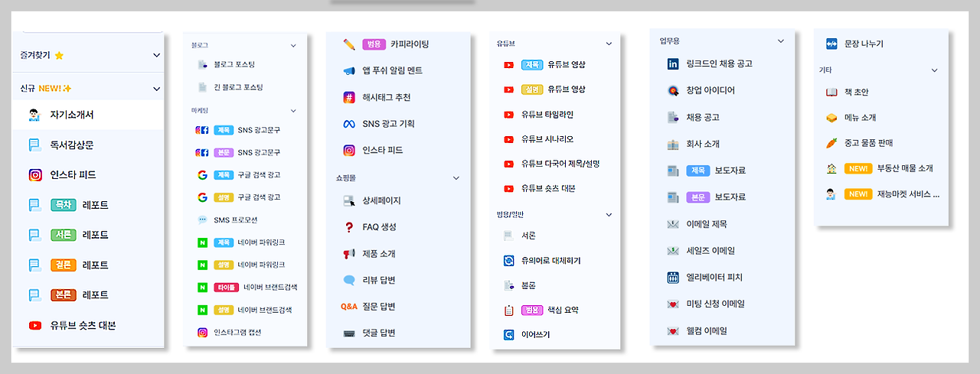Click the megaphone icon beside 앱 푸쉬 알림 멘트
The height and width of the screenshot is (374, 980).
349,71
